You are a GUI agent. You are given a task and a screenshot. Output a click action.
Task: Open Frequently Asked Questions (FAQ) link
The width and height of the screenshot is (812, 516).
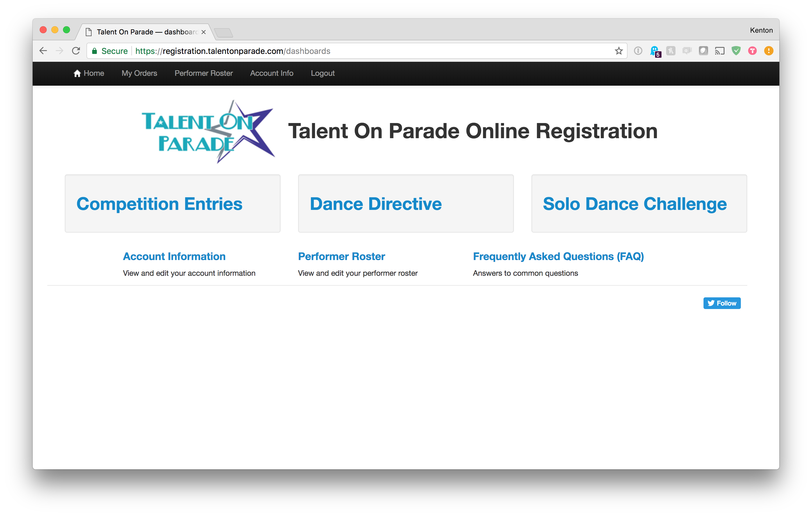(559, 256)
